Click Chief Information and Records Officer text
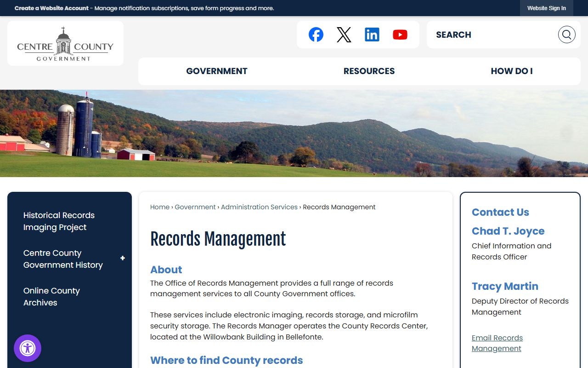This screenshot has width=588, height=368. 512,251
